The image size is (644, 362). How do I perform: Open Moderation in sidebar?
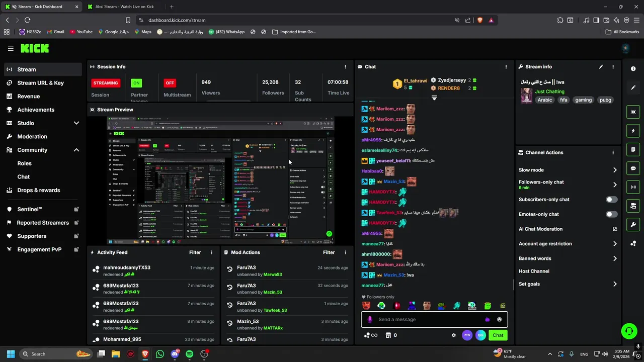click(x=43, y=136)
